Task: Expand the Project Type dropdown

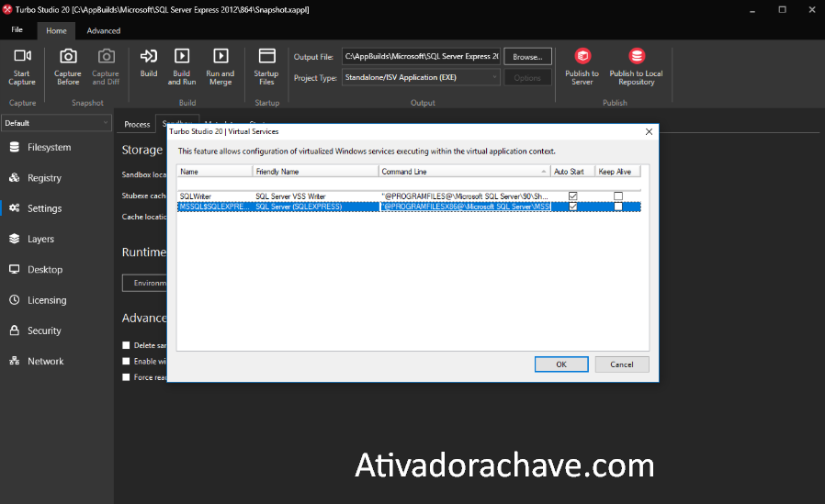Action: [494, 78]
